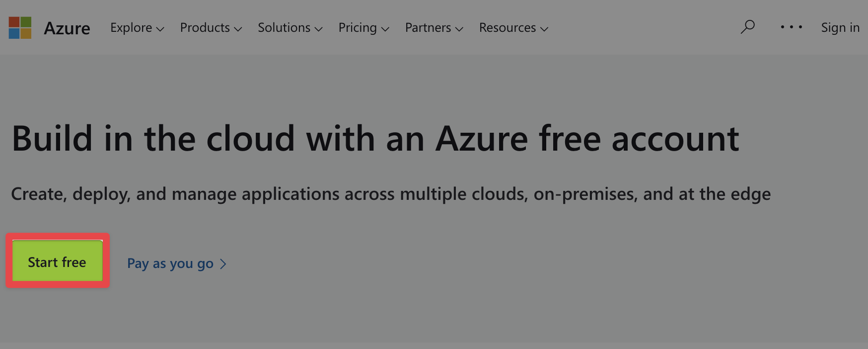
Task: Click the Azure wordmark in the header
Action: 67,28
